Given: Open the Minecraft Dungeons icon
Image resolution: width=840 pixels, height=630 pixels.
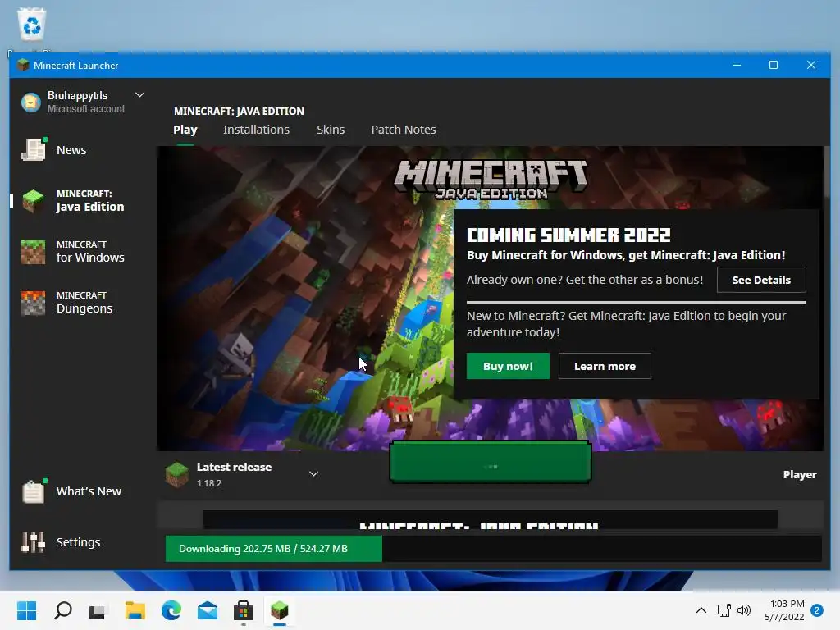Looking at the screenshot, I should click(33, 303).
